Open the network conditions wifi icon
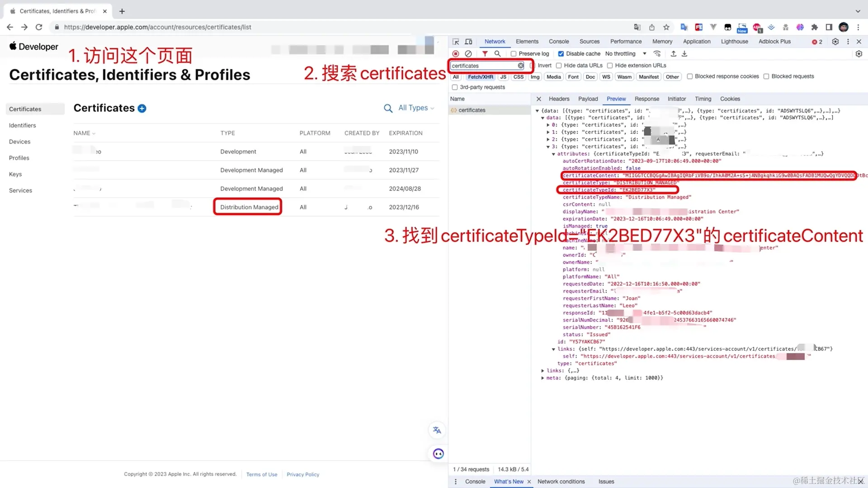The image size is (868, 488). 657,54
